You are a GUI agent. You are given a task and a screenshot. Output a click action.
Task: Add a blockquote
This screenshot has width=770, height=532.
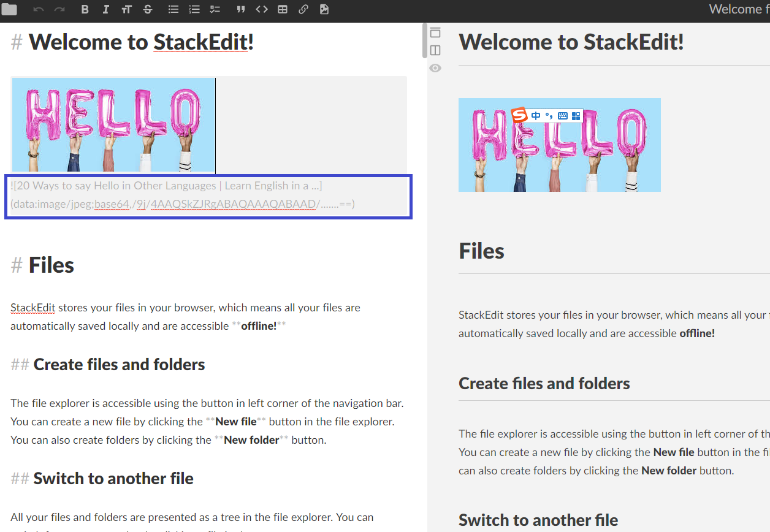(240, 9)
